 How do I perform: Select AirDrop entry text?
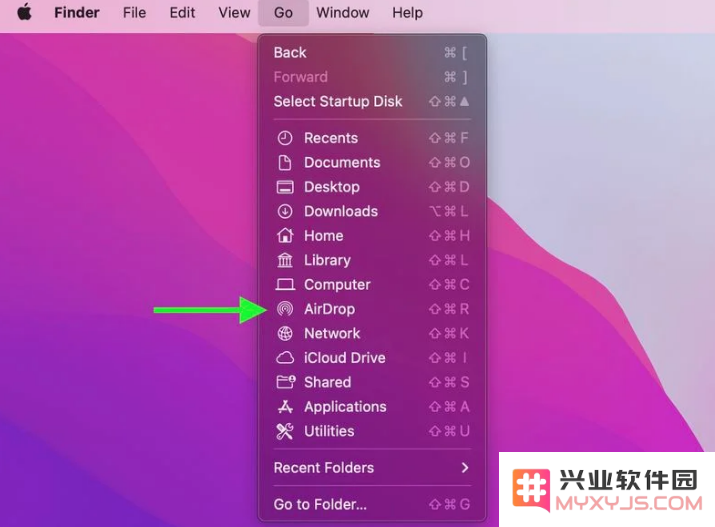(329, 309)
